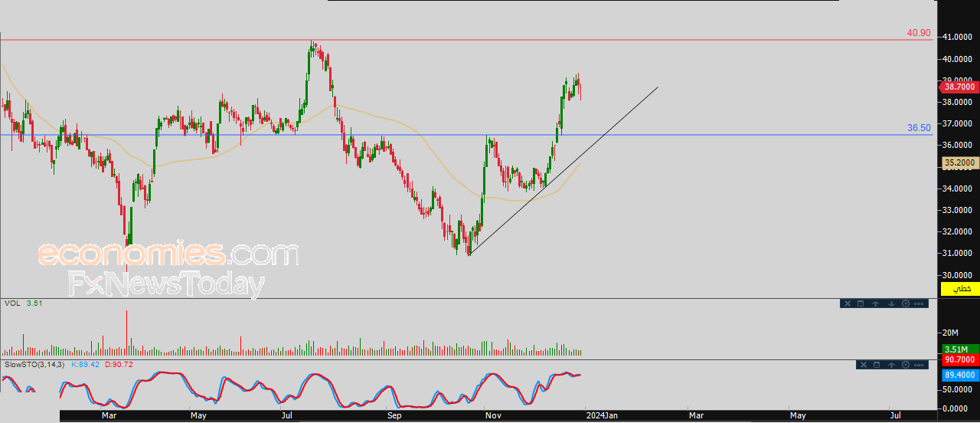Close the SlowSTO indicator panel
The height and width of the screenshot is (423, 980).
[x=864, y=365]
